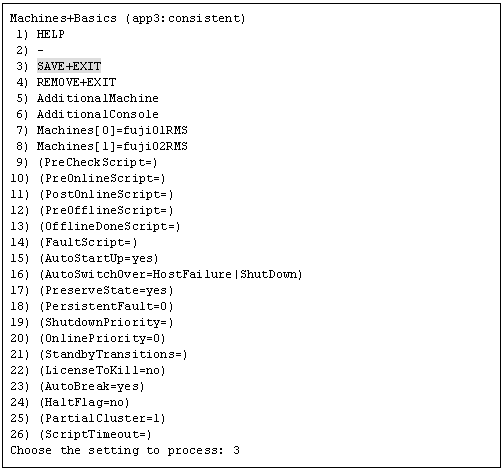This screenshot has height=470, width=502.
Task: Select the HELP menu entry
Action: click(50, 34)
